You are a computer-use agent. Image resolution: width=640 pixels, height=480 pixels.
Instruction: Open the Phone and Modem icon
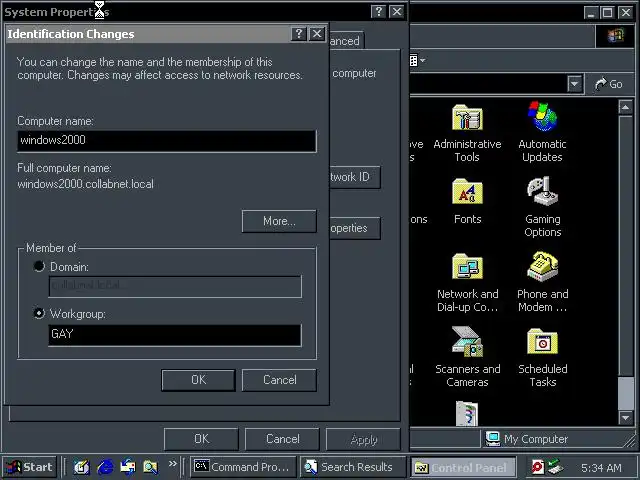542,282
